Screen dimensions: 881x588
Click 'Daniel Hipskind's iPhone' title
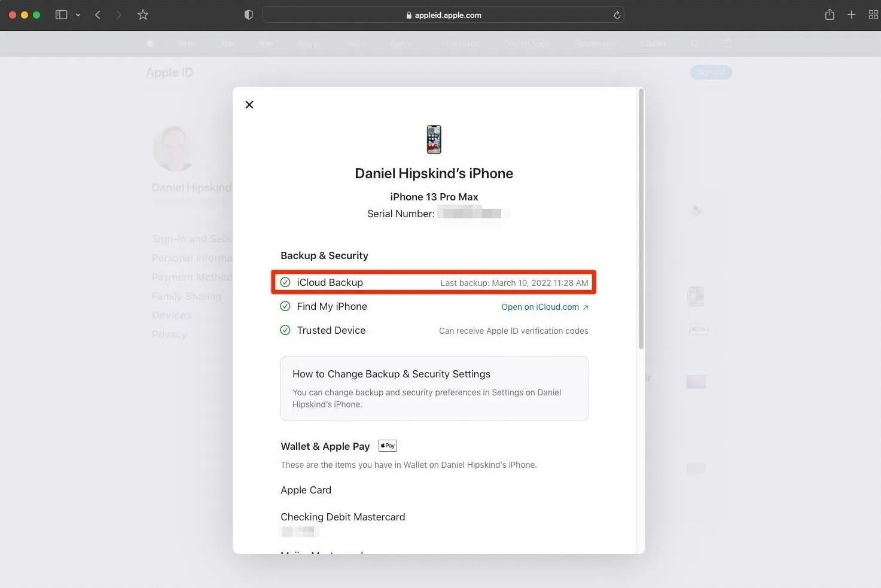434,173
